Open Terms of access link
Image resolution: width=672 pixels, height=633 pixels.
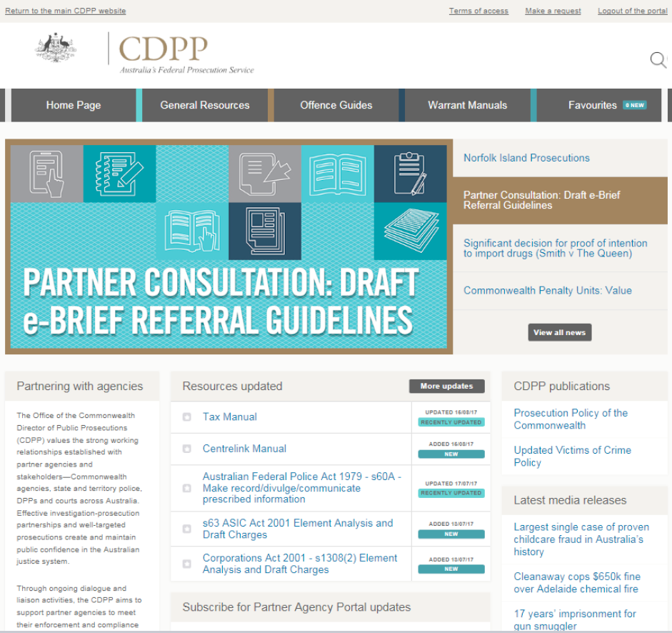(x=478, y=11)
